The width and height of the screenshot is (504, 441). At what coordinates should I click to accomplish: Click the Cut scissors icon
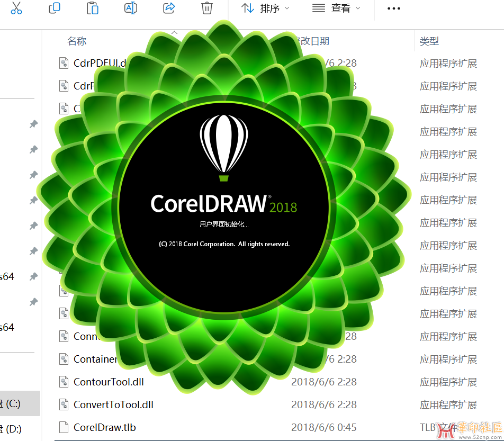pyautogui.click(x=16, y=8)
